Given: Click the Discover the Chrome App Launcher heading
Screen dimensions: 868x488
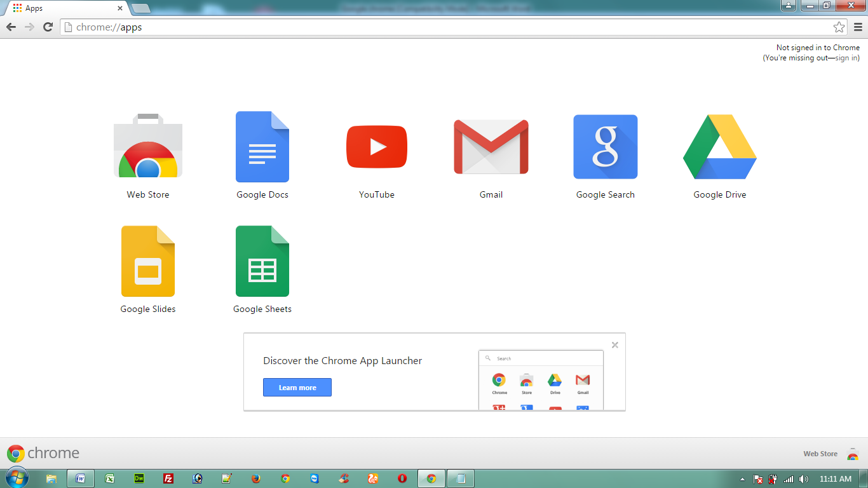Looking at the screenshot, I should (x=342, y=361).
